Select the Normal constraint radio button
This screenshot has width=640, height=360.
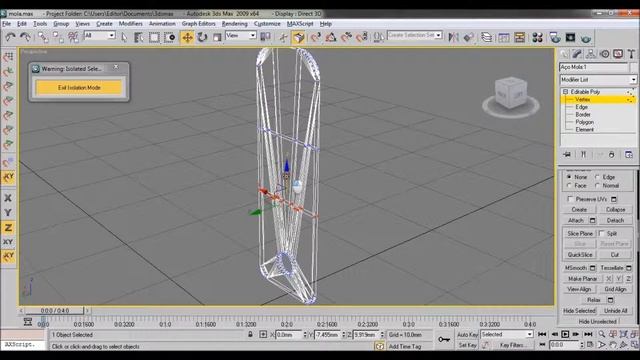597,185
